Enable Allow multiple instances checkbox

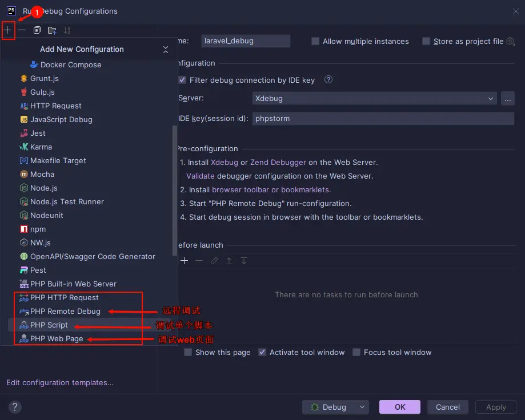[315, 41]
